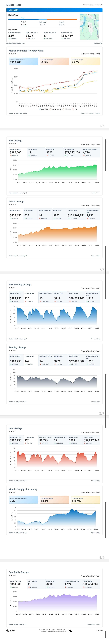Click the up arrow beside 0.64% MoM
Image resolution: width=109 pixels, height=644 pixels.
click(x=62, y=39)
